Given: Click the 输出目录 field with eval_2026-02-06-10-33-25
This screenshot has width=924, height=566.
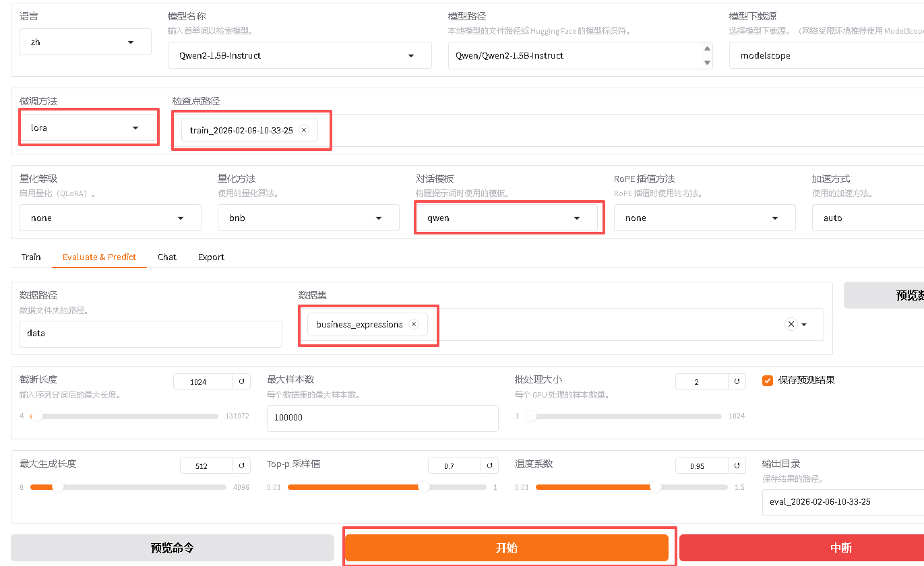Looking at the screenshot, I should pos(843,502).
